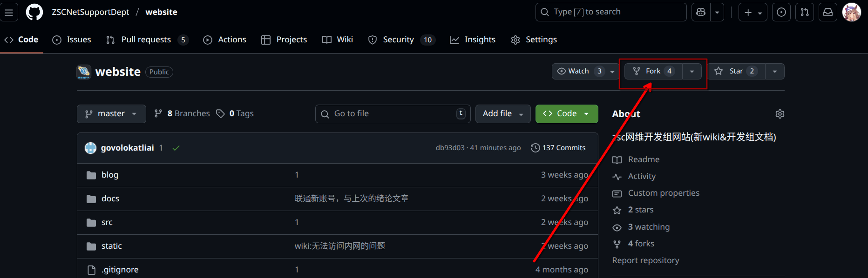The width and height of the screenshot is (868, 278).
Task: Open the 137 Commits history link
Action: click(558, 148)
